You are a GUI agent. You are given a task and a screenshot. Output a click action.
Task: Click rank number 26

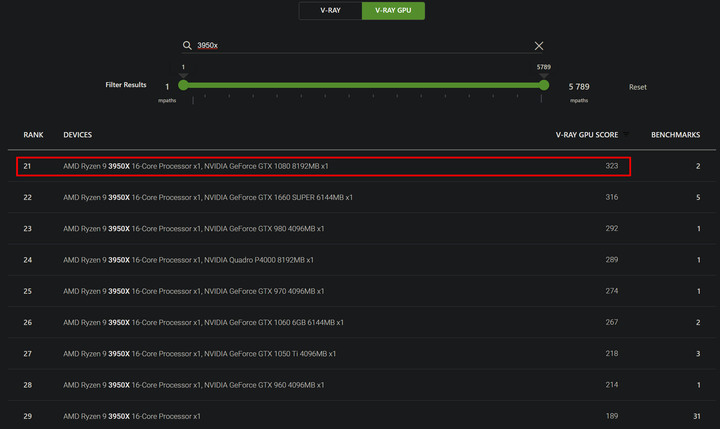[x=28, y=322]
